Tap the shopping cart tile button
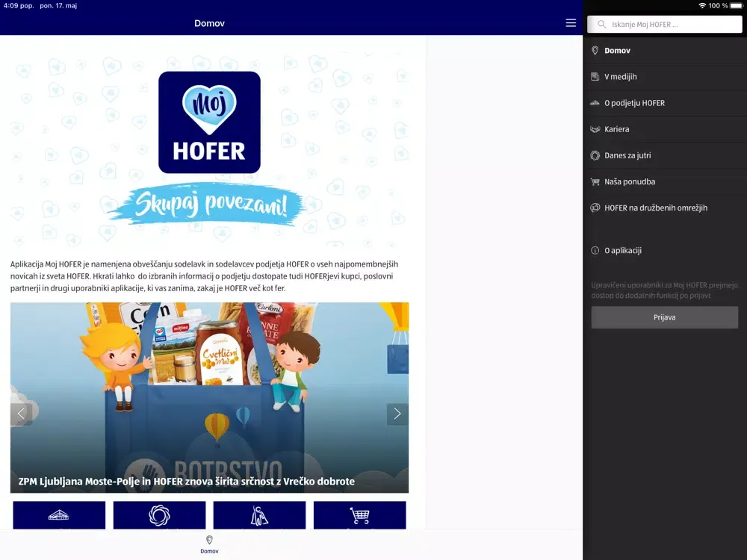 [x=360, y=514]
